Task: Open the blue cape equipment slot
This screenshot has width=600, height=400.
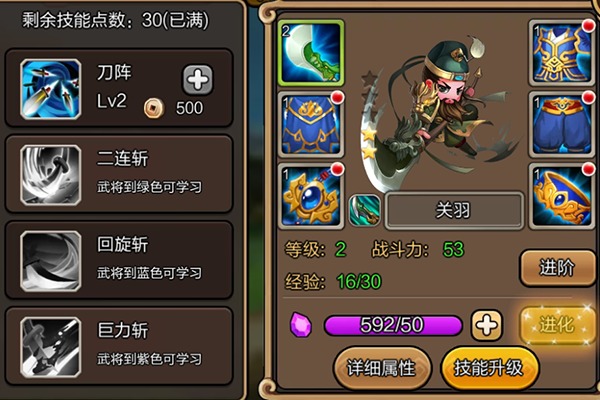Action: (311, 125)
